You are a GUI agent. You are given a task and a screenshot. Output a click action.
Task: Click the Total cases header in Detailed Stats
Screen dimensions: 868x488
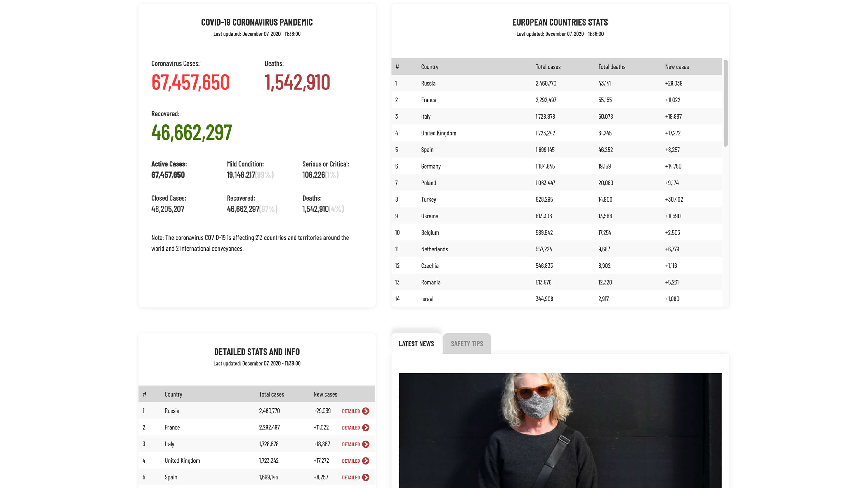271,394
